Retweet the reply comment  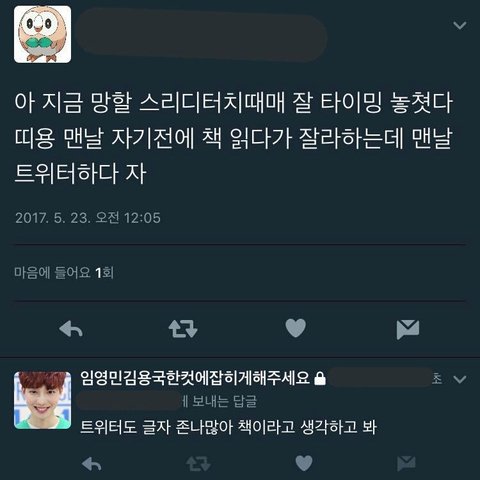click(198, 464)
